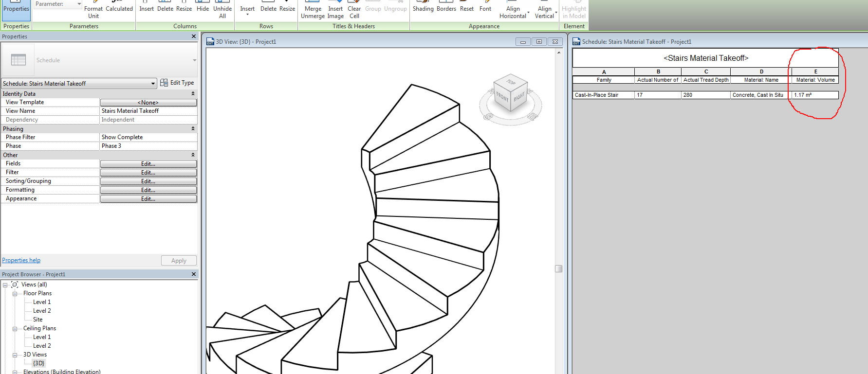Select the {3D} view item
Image resolution: width=868 pixels, height=374 pixels.
(x=38, y=363)
